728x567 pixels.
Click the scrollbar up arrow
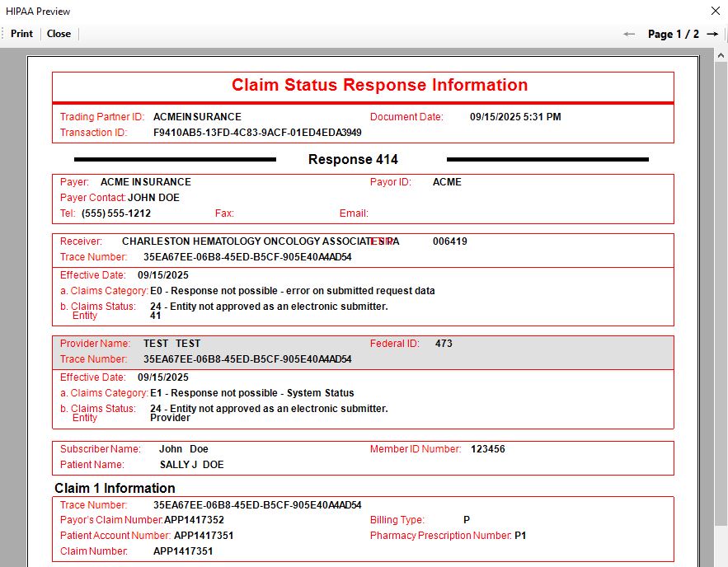721,56
